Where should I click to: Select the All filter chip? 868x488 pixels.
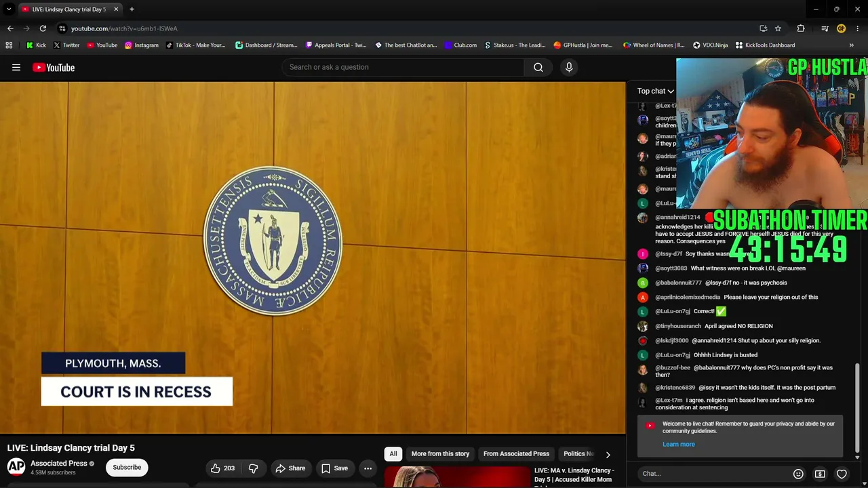(x=393, y=454)
